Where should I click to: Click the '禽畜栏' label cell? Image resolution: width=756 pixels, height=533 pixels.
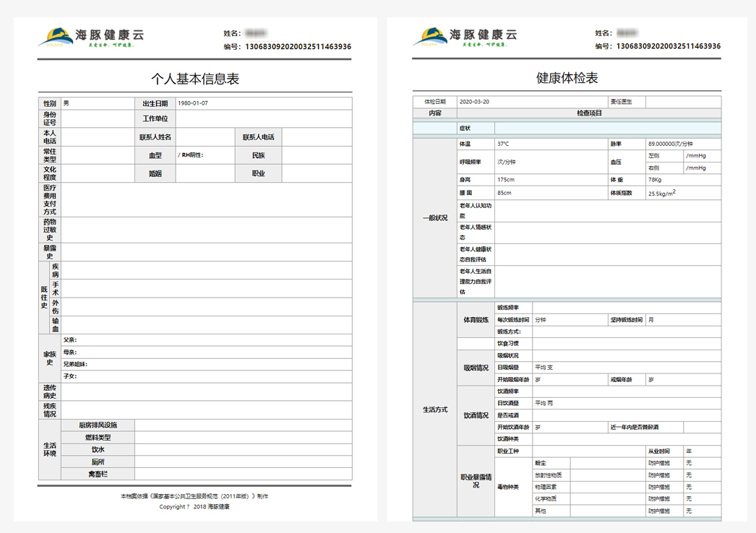click(x=98, y=474)
